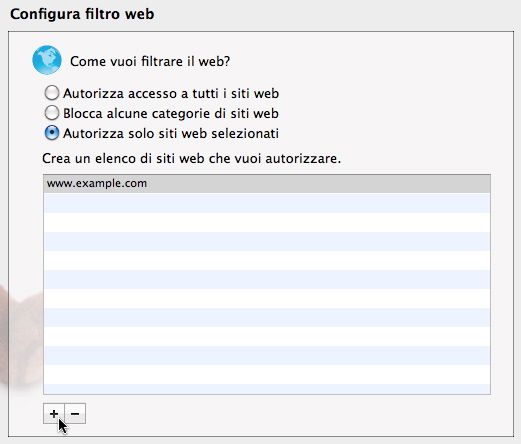
Task: Select the www.example.com list entry
Action: 267,184
